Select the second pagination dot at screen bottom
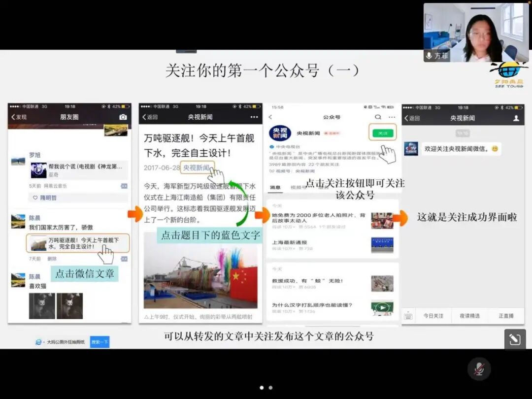 point(270,388)
